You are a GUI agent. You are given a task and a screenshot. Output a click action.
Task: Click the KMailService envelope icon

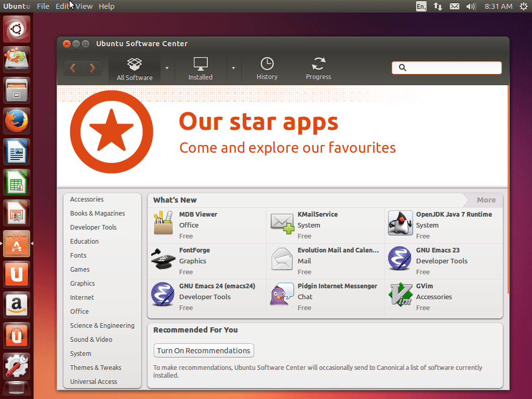tap(282, 223)
